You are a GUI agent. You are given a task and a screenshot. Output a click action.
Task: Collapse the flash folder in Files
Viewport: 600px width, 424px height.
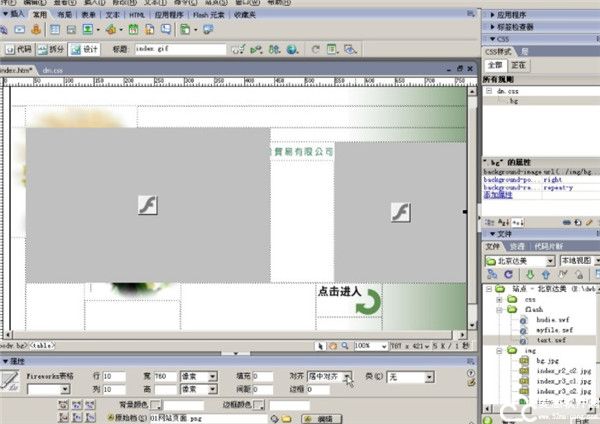click(499, 310)
